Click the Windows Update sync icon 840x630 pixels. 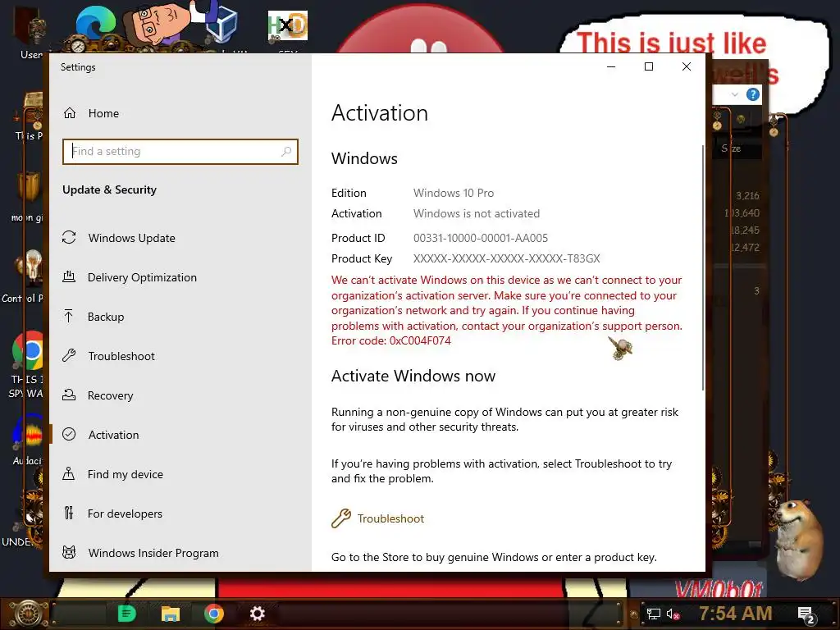[x=69, y=237]
